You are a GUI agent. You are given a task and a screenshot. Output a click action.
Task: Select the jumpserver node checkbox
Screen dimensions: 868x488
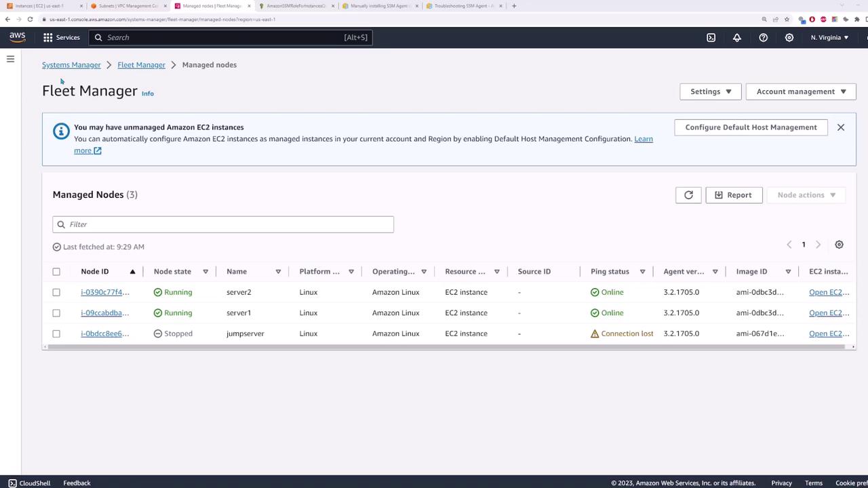[56, 333]
